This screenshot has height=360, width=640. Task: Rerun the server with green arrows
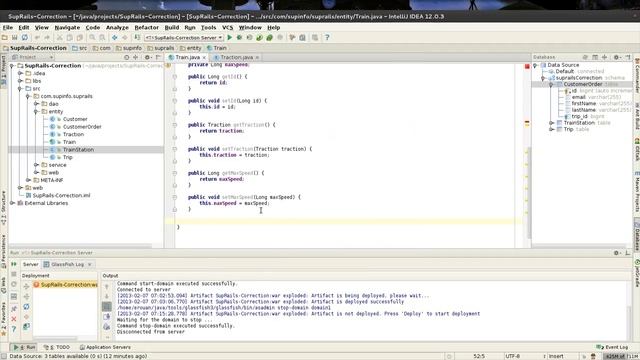[x=14, y=264]
